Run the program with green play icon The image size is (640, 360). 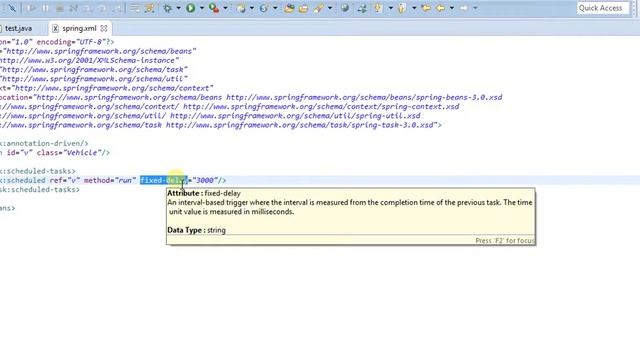coord(191,8)
